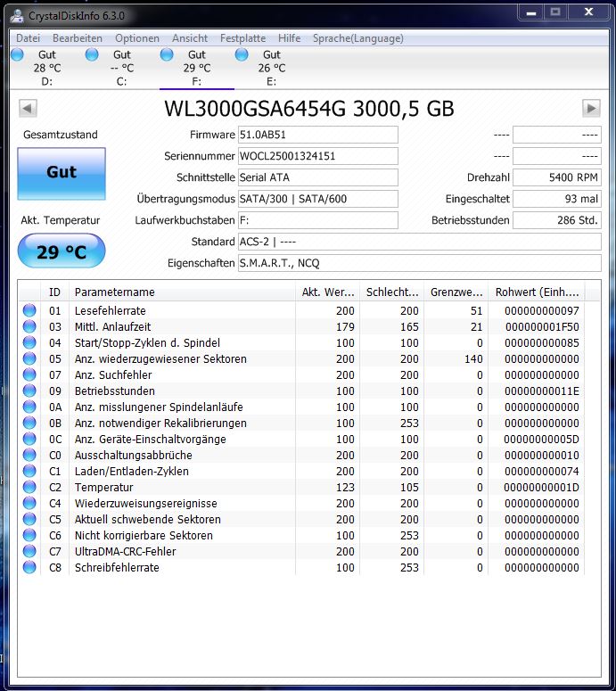Image resolution: width=616 pixels, height=691 pixels.
Task: Open the Optionen menu
Action: 137,38
